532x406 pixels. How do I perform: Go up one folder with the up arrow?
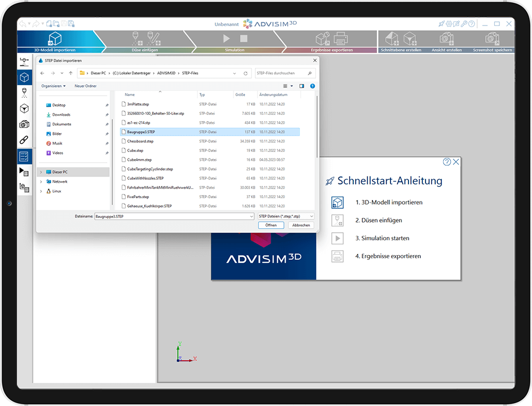(x=71, y=73)
